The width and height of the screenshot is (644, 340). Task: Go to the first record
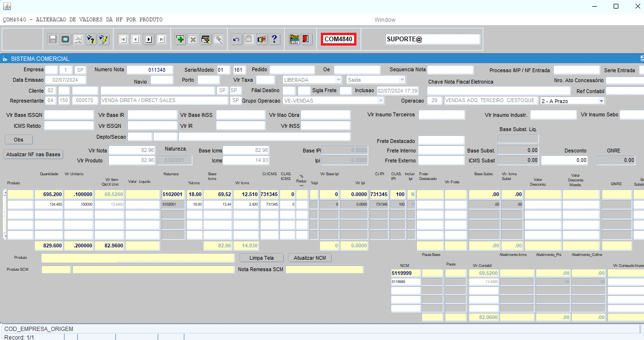(123, 39)
